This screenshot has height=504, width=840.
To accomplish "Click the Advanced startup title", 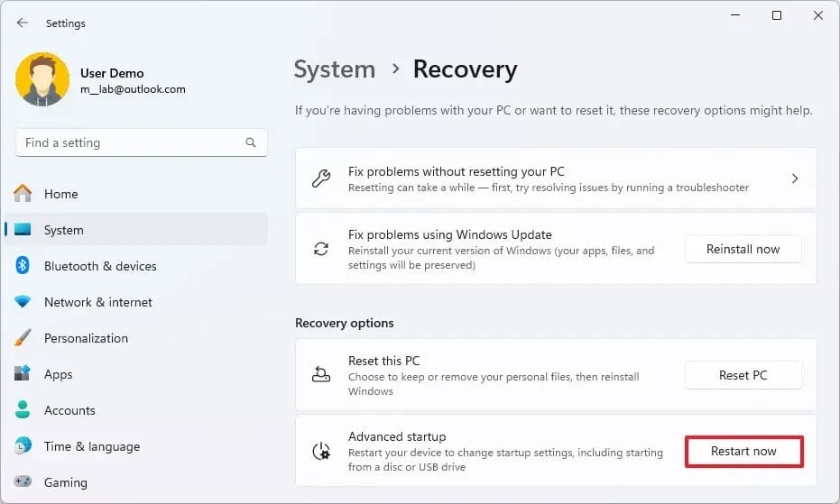I will click(x=397, y=436).
